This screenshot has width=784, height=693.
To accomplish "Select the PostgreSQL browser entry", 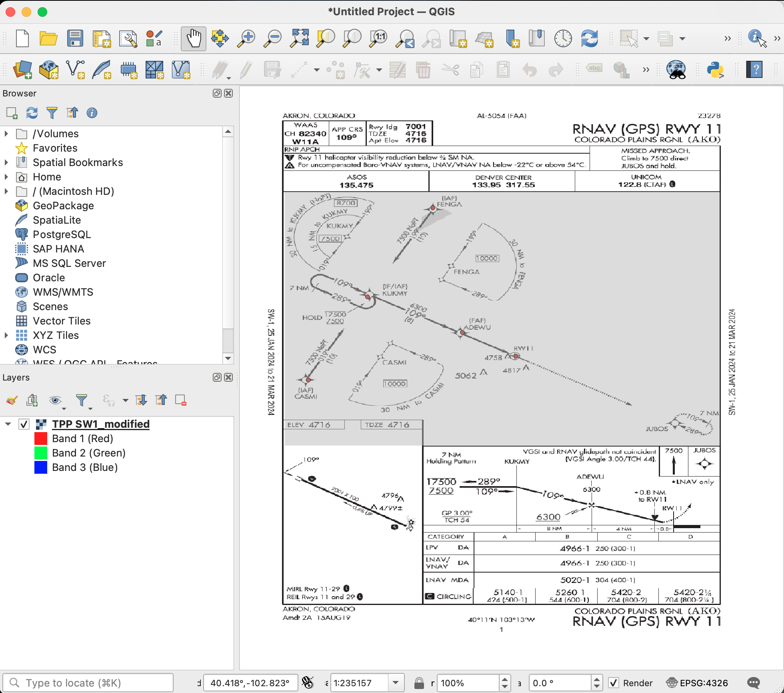I will pyautogui.click(x=62, y=234).
